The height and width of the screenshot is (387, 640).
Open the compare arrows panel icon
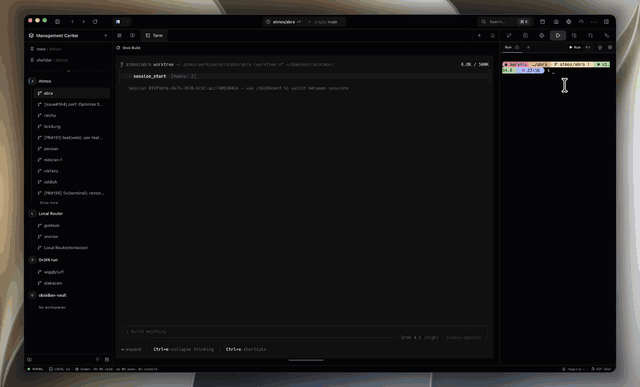coord(591,36)
